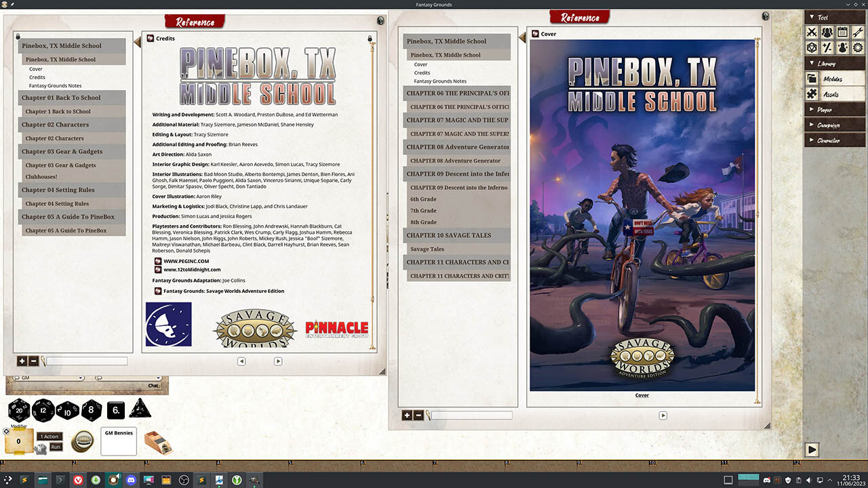Toggle the small gear above the Modifier box
868x488 pixels.
coord(6,432)
